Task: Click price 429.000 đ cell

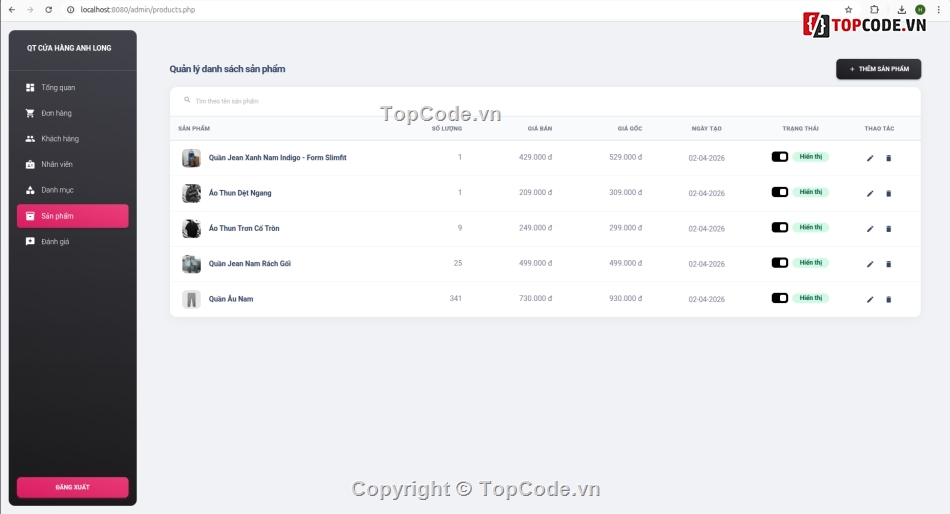Action: click(536, 157)
